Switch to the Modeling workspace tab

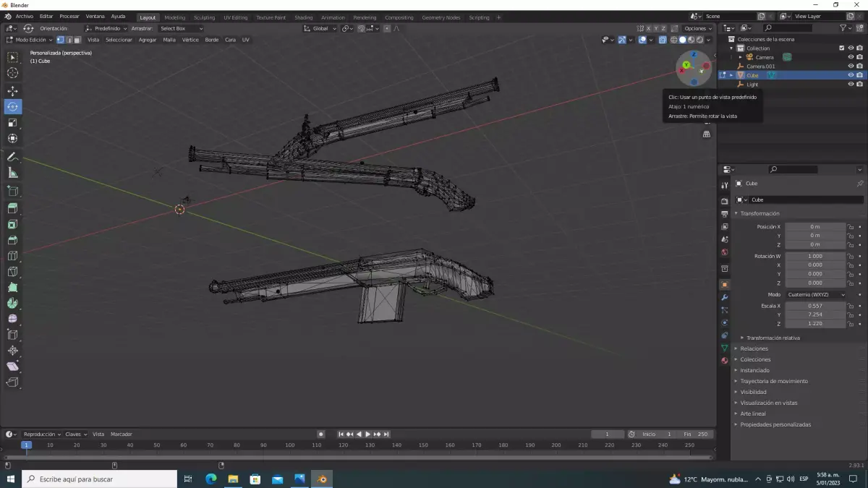174,17
